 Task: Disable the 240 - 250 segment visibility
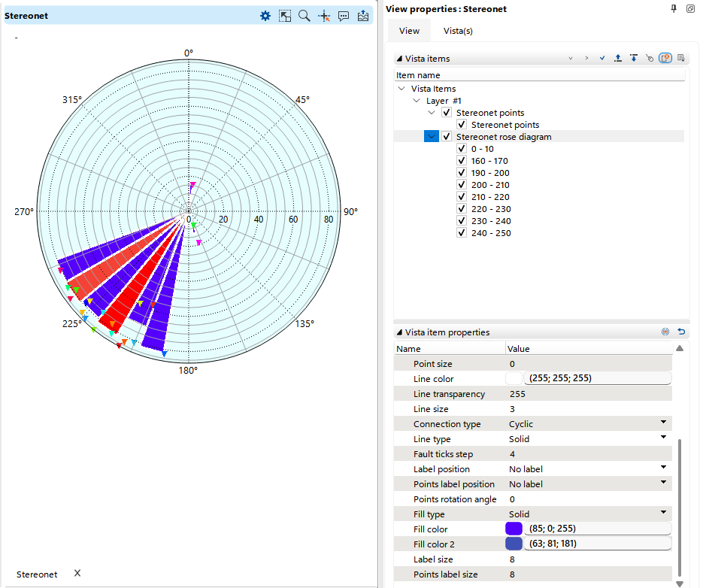461,232
